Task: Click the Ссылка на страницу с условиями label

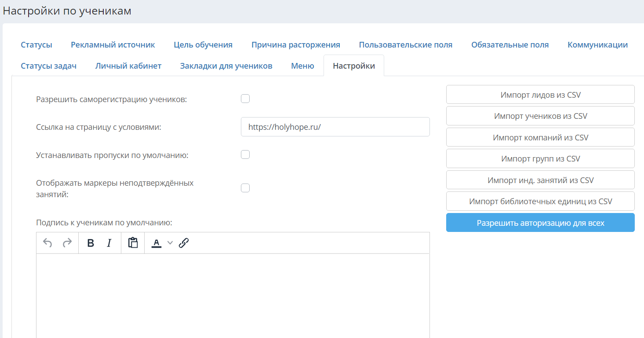Action: (x=99, y=127)
